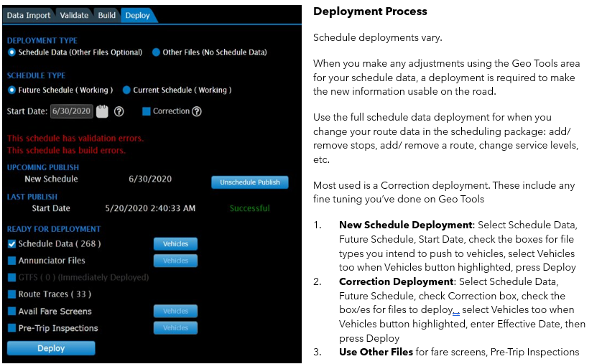602x364 pixels.
Task: Open the Validate tab
Action: pos(74,15)
